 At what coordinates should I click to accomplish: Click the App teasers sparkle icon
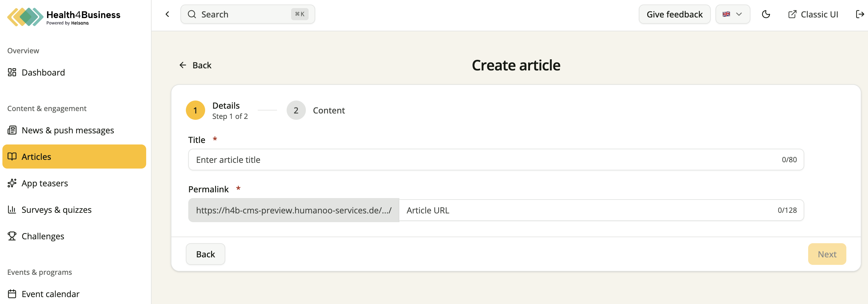(12, 183)
